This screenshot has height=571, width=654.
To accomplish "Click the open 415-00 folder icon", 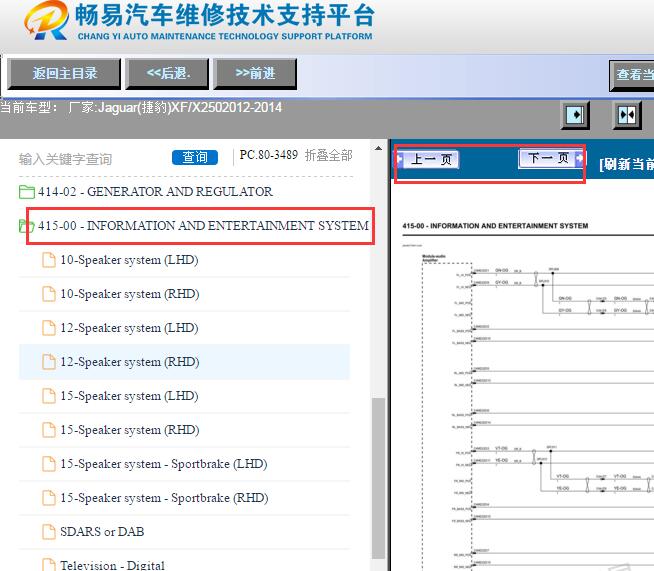I will pyautogui.click(x=27, y=226).
